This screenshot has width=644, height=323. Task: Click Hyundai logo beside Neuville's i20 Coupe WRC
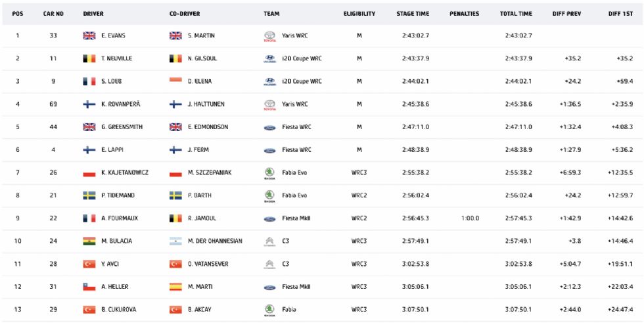[x=270, y=59]
